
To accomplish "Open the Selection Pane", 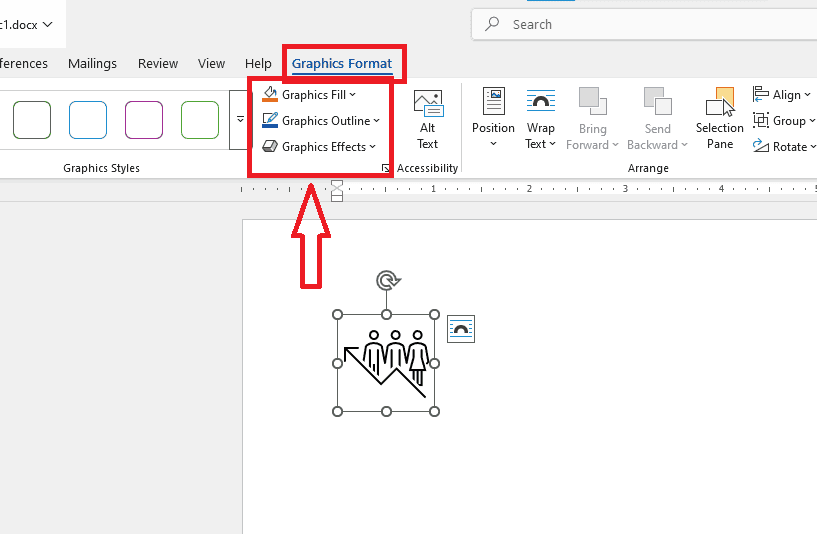I will 720,119.
